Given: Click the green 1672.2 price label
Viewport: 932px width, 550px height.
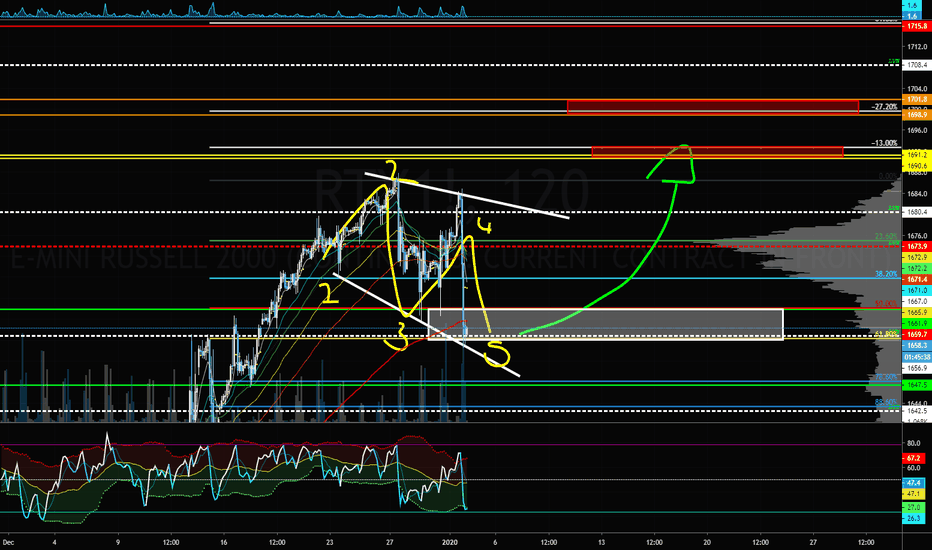Looking at the screenshot, I should [917, 269].
